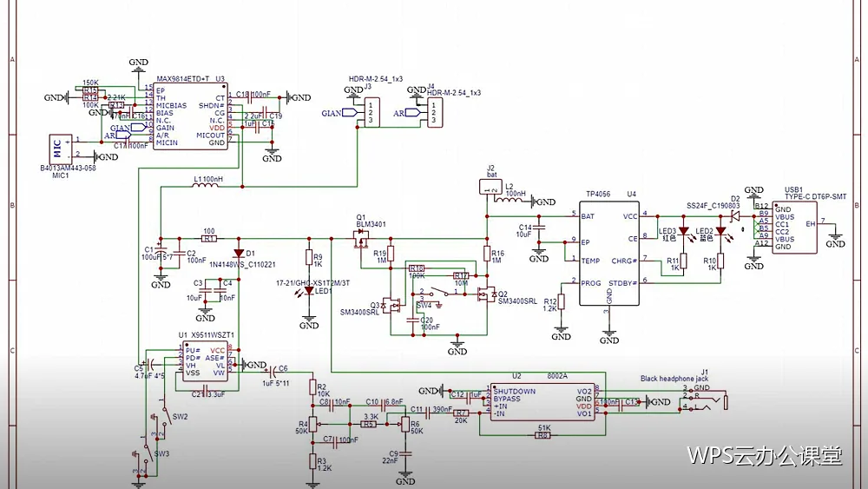Image resolution: width=868 pixels, height=489 pixels.
Task: Click capacitor C20 100nF
Action: [x=412, y=320]
